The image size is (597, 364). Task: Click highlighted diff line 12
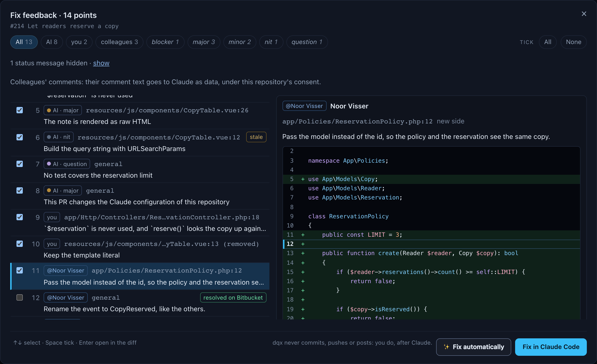[432, 244]
